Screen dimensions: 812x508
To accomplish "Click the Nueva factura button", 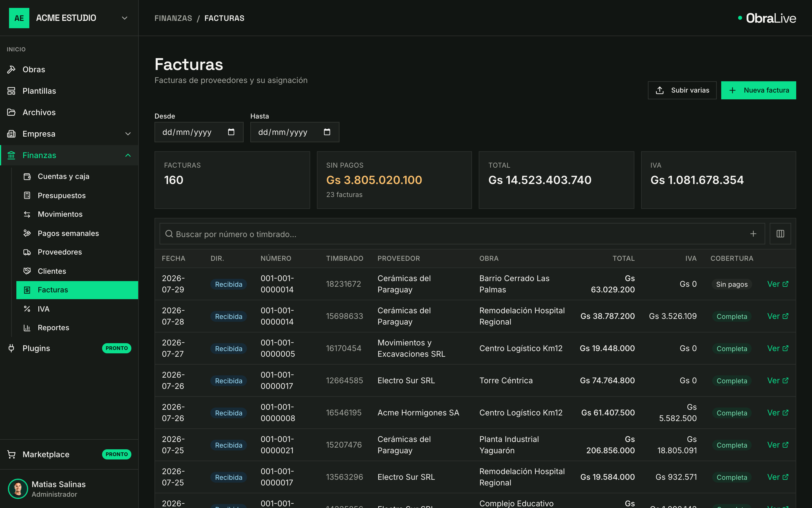I will tap(758, 90).
